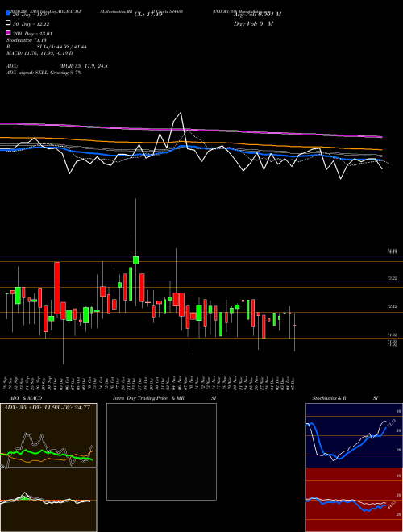This screenshot has width=403, height=532.
Task: Click the ADX & MACD panel title
Action: 26,398
